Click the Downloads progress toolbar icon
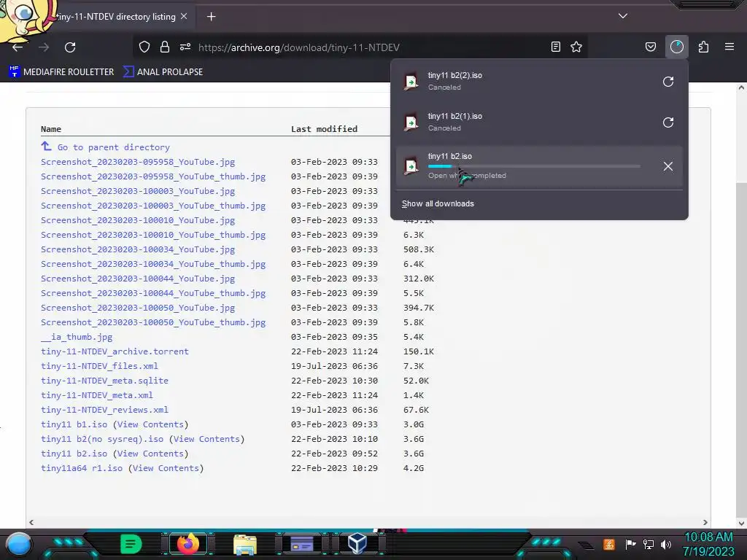This screenshot has height=560, width=747. 676,47
